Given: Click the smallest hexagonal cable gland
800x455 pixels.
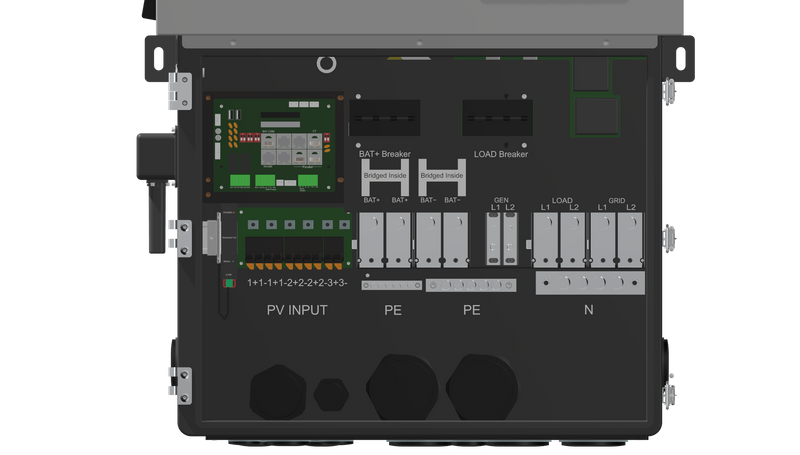Looking at the screenshot, I should click(x=329, y=393).
